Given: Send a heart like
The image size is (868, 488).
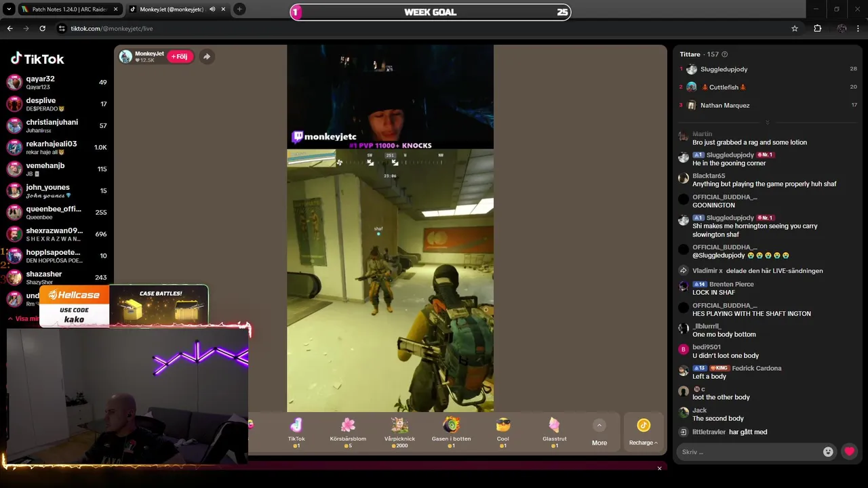Looking at the screenshot, I should pyautogui.click(x=849, y=451).
